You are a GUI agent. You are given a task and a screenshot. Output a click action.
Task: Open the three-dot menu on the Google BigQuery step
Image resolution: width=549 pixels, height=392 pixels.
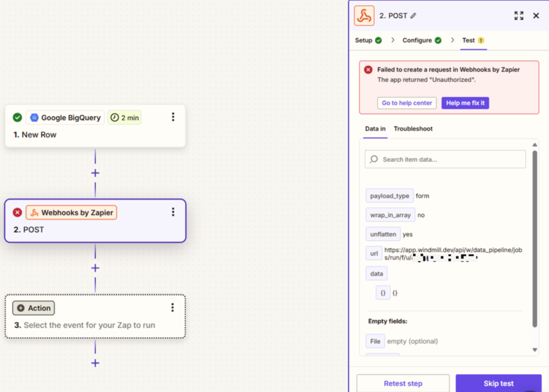[x=173, y=117]
